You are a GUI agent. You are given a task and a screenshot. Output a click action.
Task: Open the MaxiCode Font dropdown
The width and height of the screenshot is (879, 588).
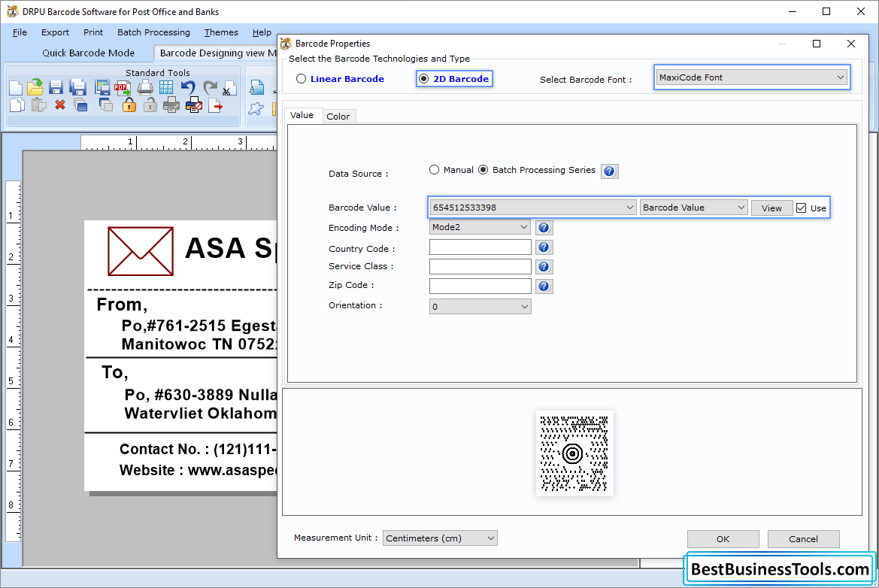click(841, 77)
